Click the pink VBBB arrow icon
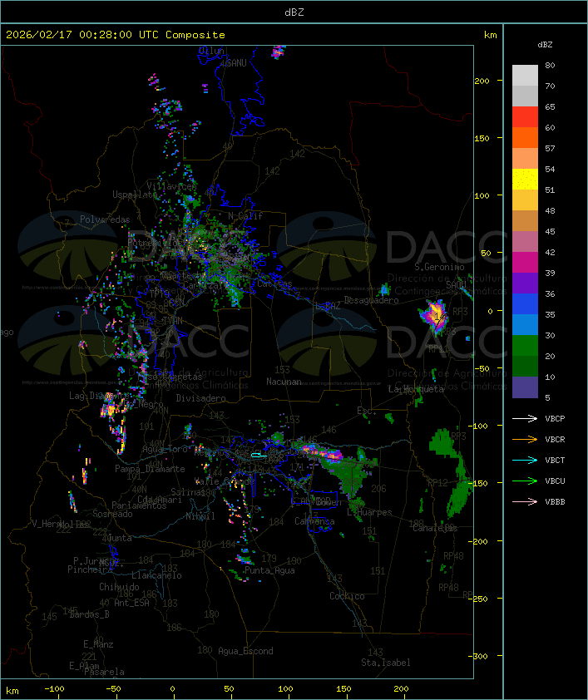 525,502
